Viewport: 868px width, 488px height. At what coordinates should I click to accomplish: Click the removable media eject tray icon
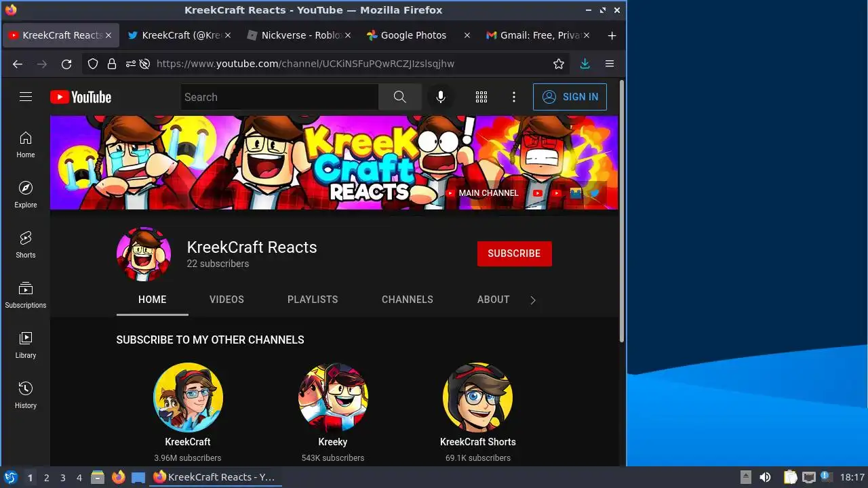745,477
